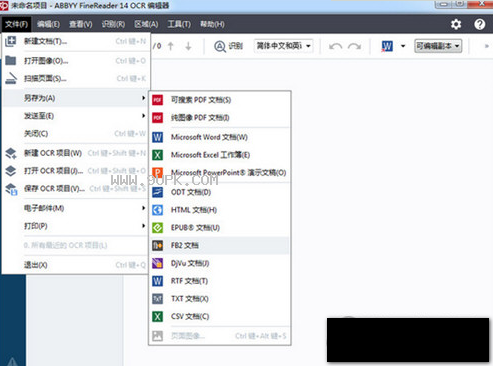Screen dimensions: 493x366
Task: Select 退出(X) menu entry
Action: click(76, 265)
